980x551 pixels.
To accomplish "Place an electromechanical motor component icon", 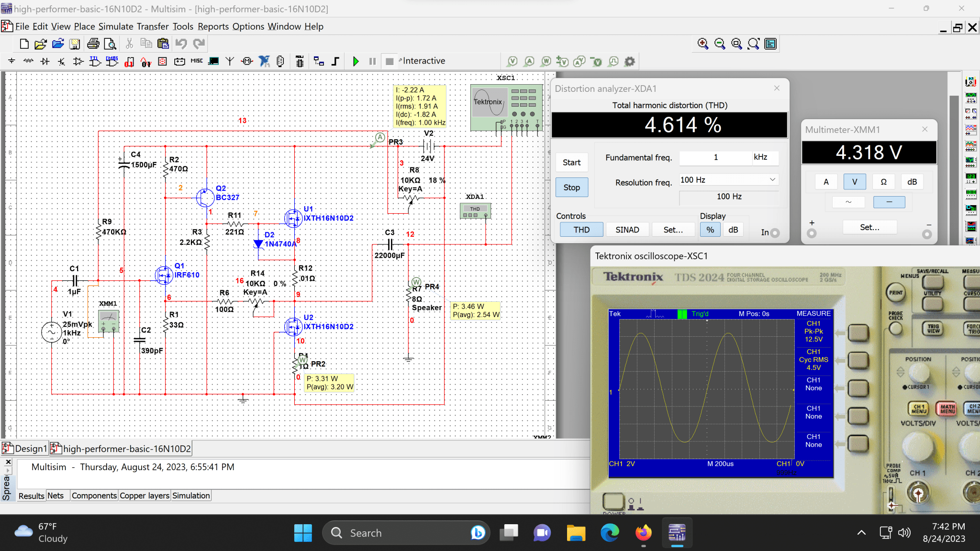I will 247,61.
